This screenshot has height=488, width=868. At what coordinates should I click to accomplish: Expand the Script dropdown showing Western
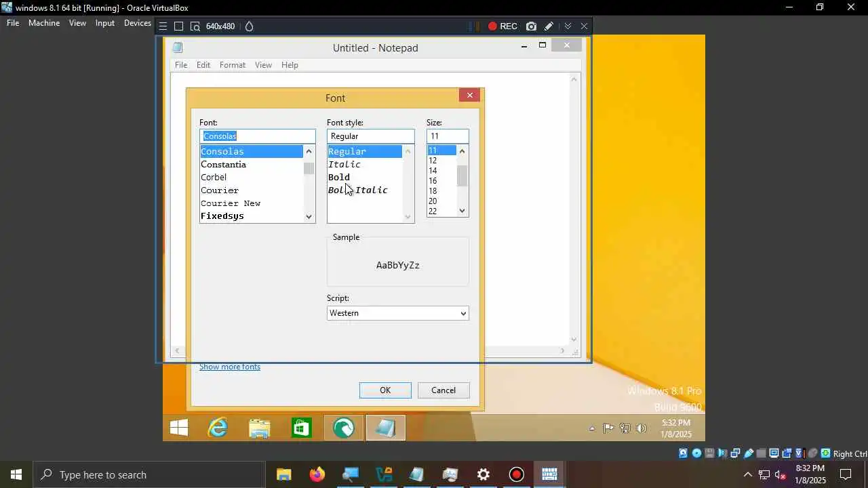click(397, 313)
